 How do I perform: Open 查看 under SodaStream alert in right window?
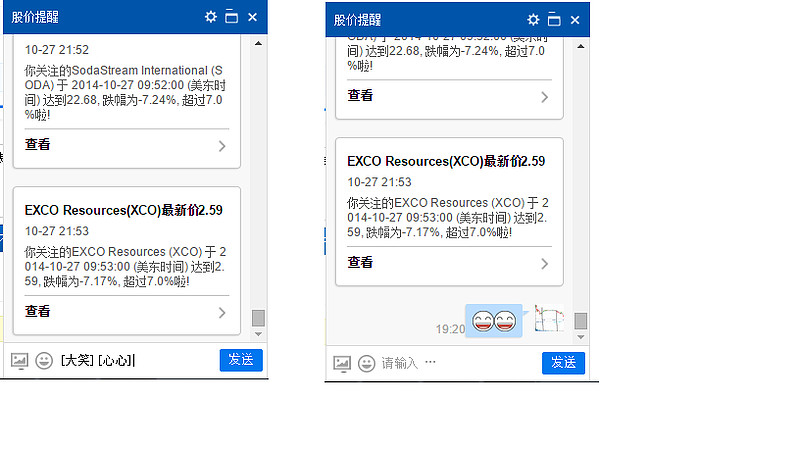pos(360,96)
